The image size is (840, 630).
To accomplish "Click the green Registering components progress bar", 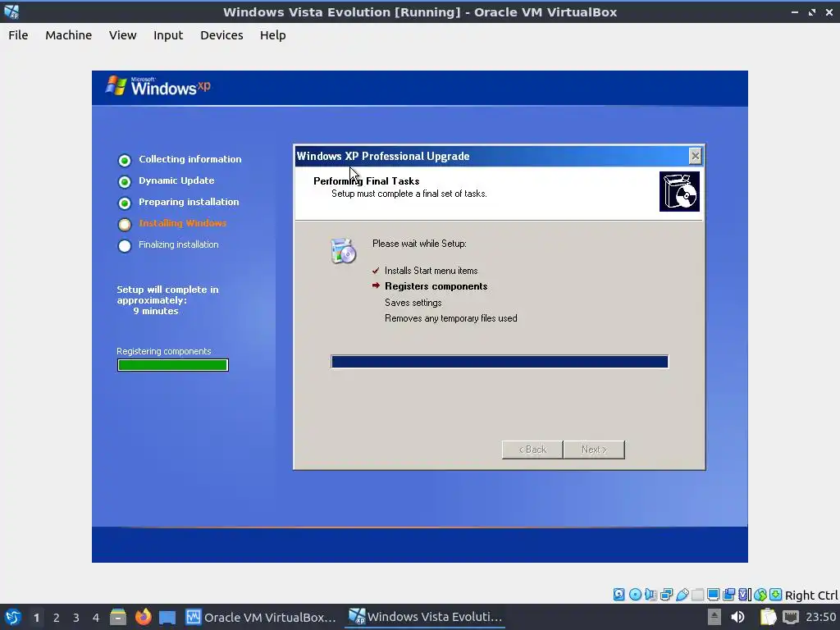I will (172, 365).
